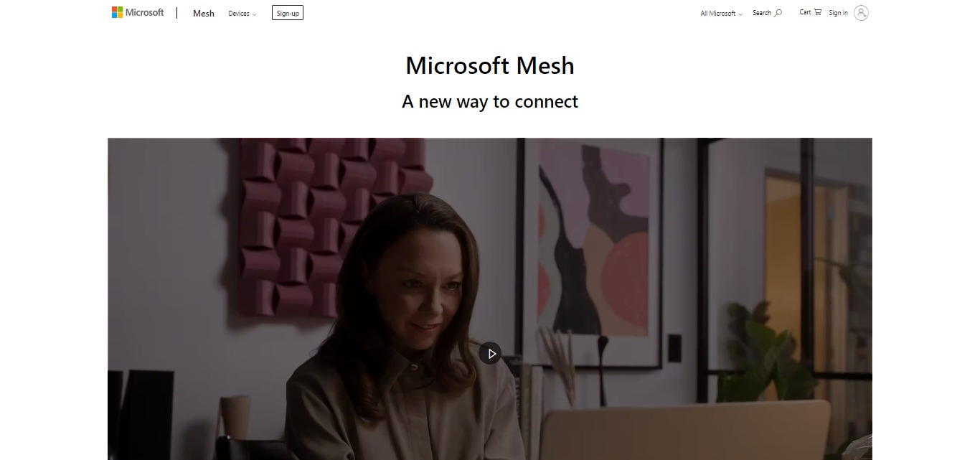Click the A new way to connect subtitle

(490, 102)
